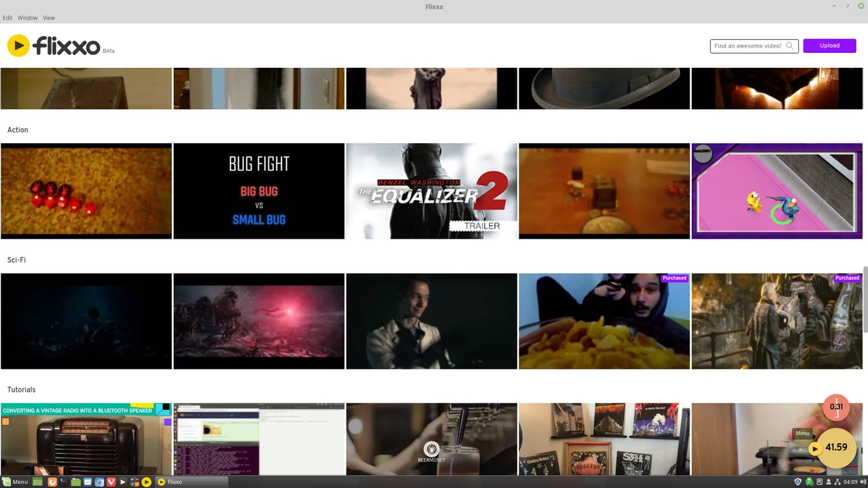868x488 pixels.
Task: Click the yellow play menu button
Action: click(x=814, y=448)
